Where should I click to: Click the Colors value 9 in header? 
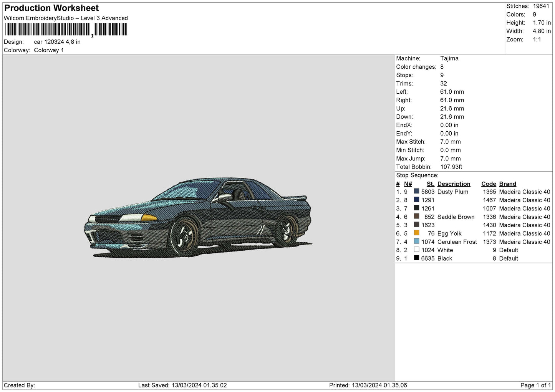click(x=534, y=15)
